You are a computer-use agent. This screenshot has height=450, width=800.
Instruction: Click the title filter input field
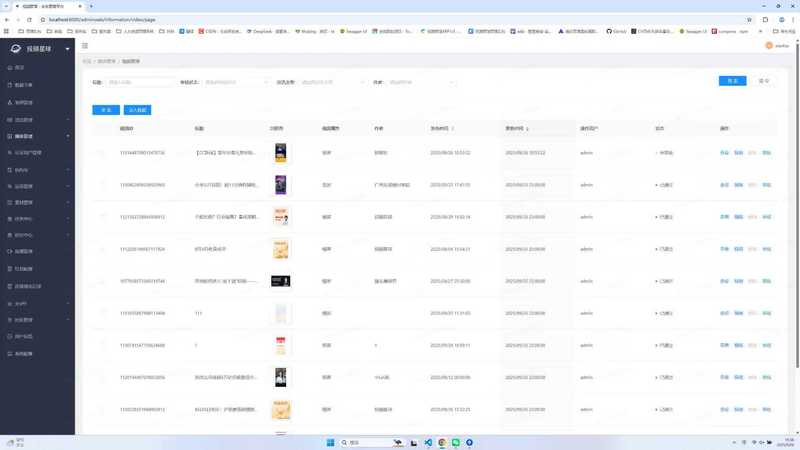coord(139,82)
